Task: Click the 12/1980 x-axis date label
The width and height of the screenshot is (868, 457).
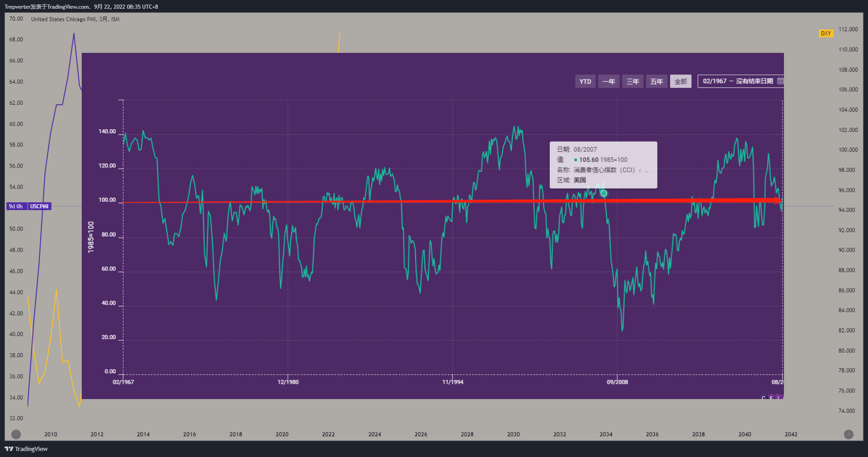Action: (288, 382)
